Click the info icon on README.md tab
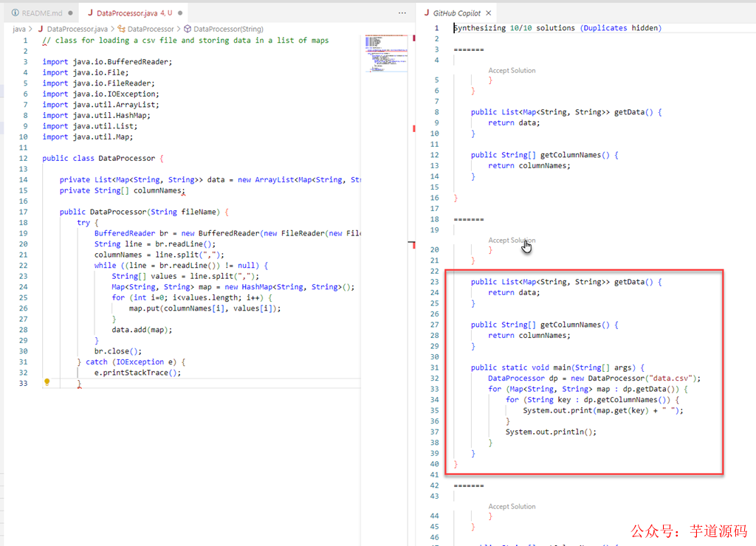This screenshot has height=546, width=756. pyautogui.click(x=16, y=13)
